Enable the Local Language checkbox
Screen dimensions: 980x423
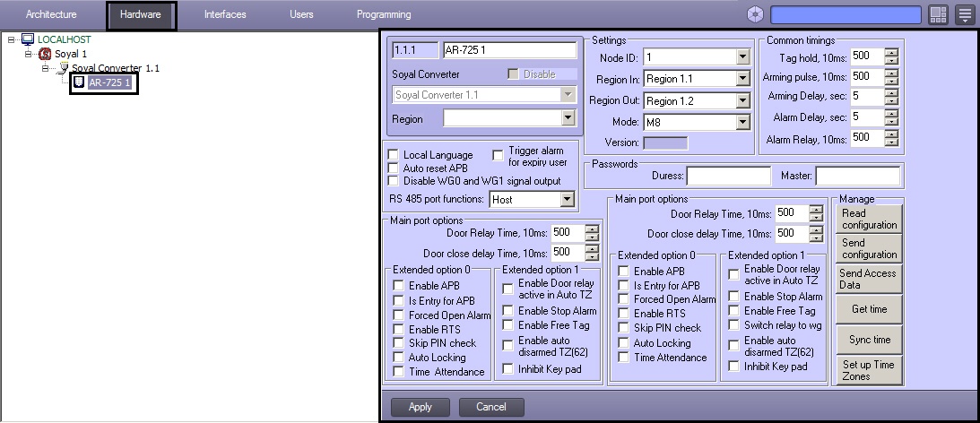[x=393, y=154]
